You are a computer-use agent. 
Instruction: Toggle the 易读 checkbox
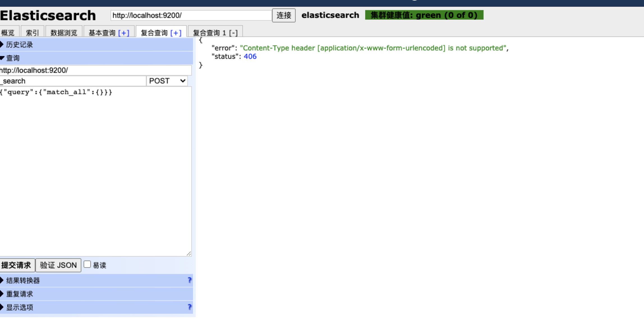click(x=87, y=264)
